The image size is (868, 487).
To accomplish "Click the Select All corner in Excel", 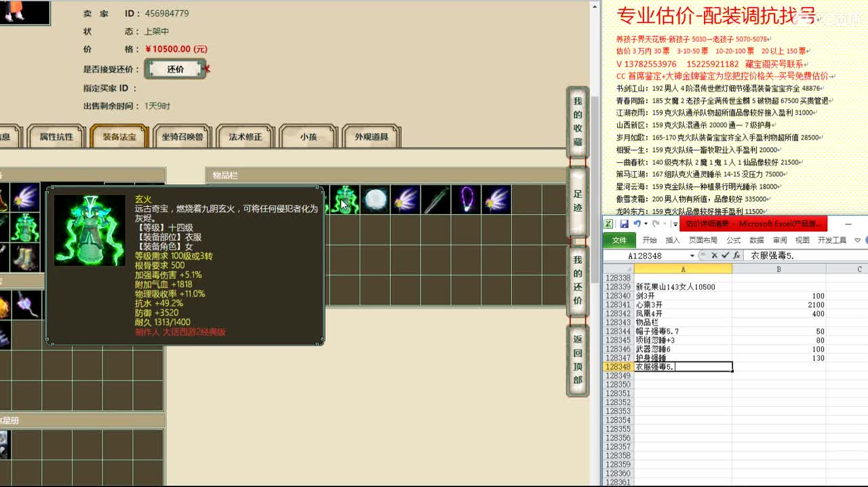I will [618, 269].
